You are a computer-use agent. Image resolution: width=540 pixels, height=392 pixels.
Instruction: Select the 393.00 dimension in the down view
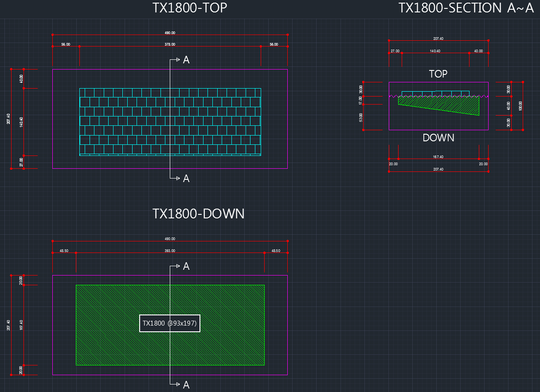[x=170, y=251]
